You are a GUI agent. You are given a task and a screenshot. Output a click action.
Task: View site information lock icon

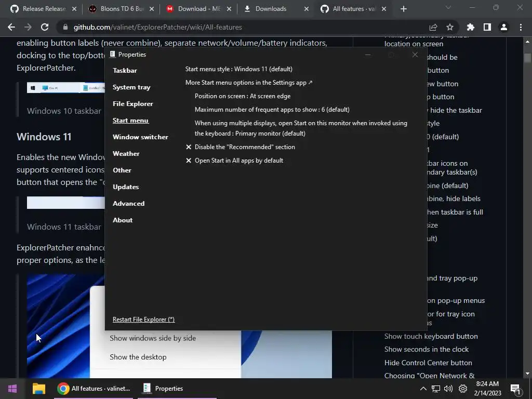click(65, 27)
